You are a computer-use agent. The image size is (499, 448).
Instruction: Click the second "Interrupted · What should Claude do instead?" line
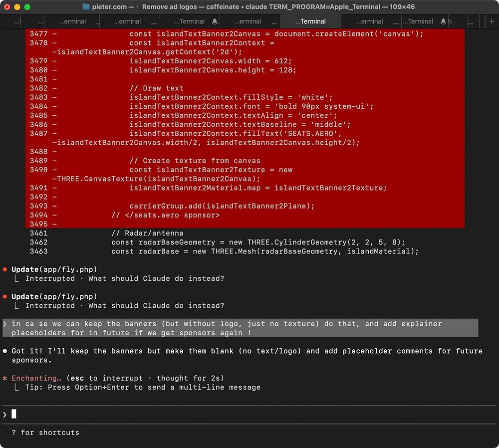124,305
